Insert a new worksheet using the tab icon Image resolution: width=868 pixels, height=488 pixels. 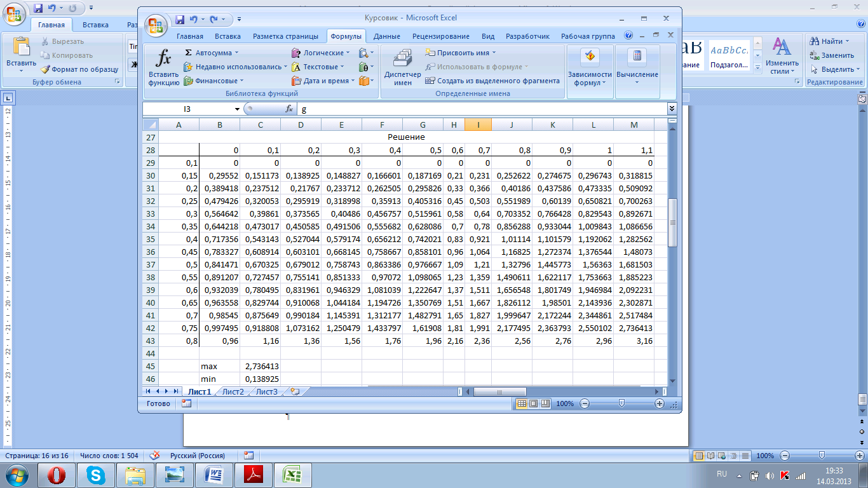(295, 391)
